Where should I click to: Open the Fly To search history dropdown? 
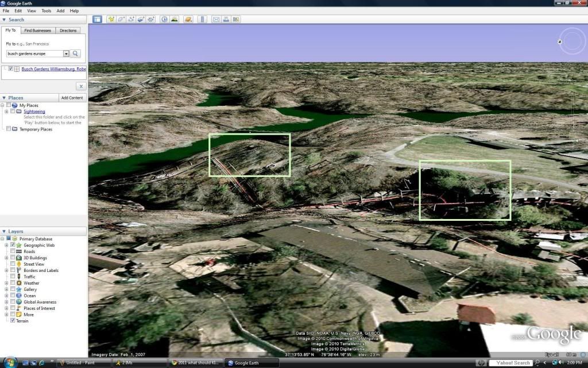tap(66, 53)
